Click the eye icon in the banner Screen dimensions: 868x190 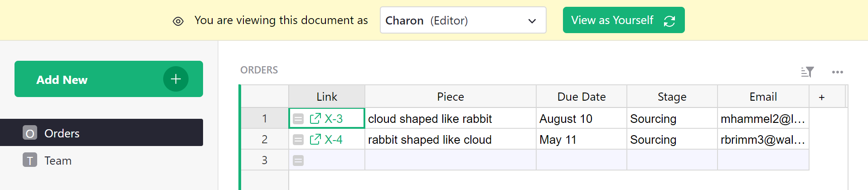pyautogui.click(x=178, y=21)
